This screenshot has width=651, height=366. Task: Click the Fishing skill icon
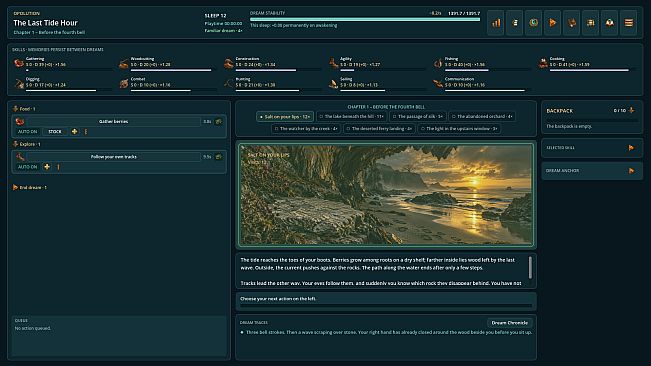tap(438, 63)
